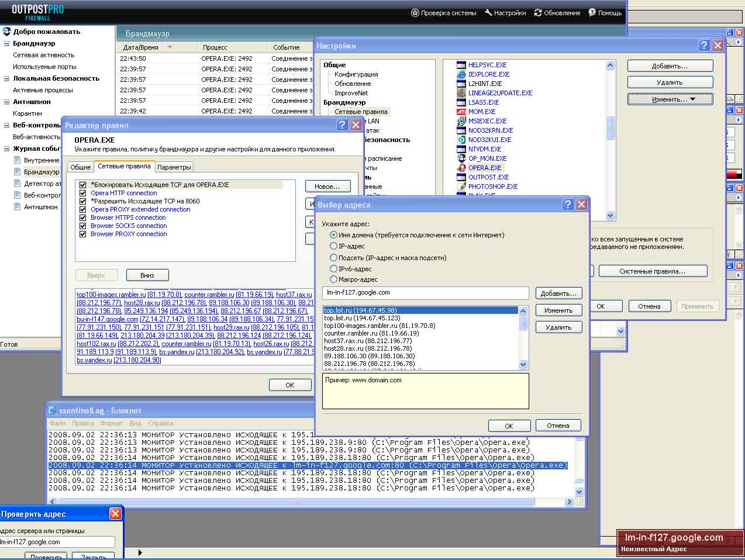
Task: Select the NTVDM.EXE icon
Action: coord(461,149)
